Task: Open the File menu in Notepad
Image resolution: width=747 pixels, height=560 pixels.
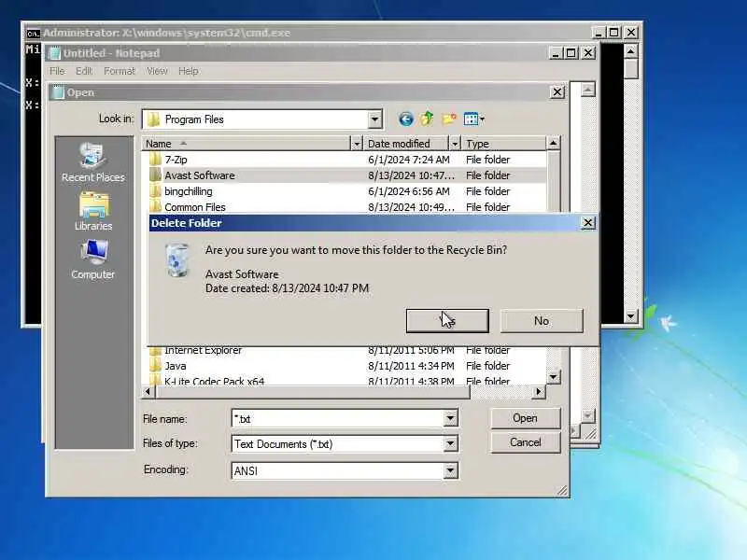Action: point(57,71)
